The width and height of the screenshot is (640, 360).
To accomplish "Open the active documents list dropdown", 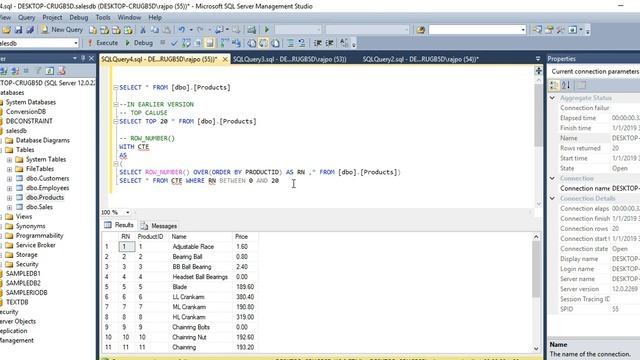I will click(538, 59).
